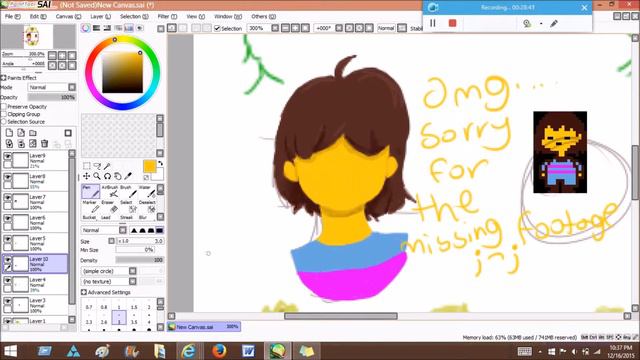Open the Canvas menu
Screen dimensions: 640x360
68,16
